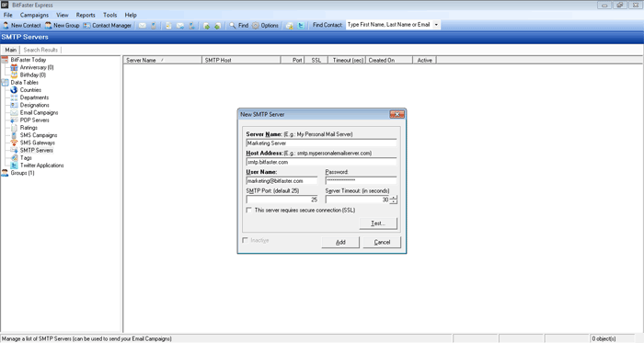Screen dimensions: 644x343
Task: Switch to the Search Results tab
Action: point(40,50)
